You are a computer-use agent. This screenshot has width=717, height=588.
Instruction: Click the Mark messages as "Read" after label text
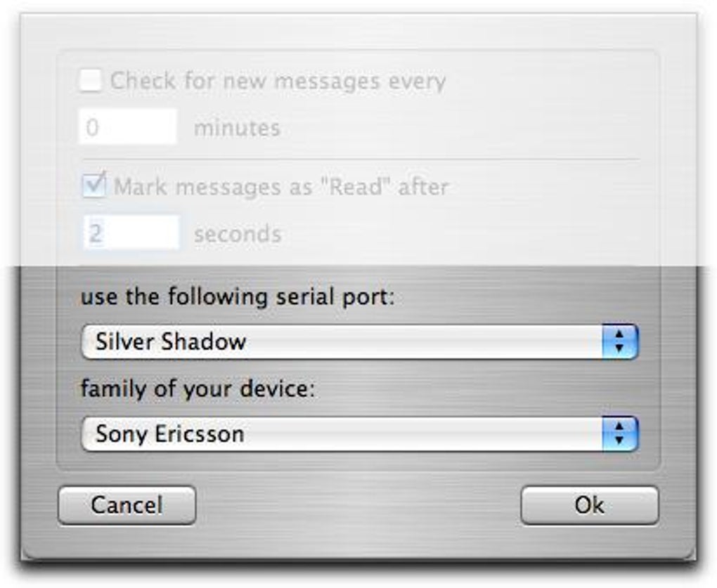pyautogui.click(x=281, y=187)
